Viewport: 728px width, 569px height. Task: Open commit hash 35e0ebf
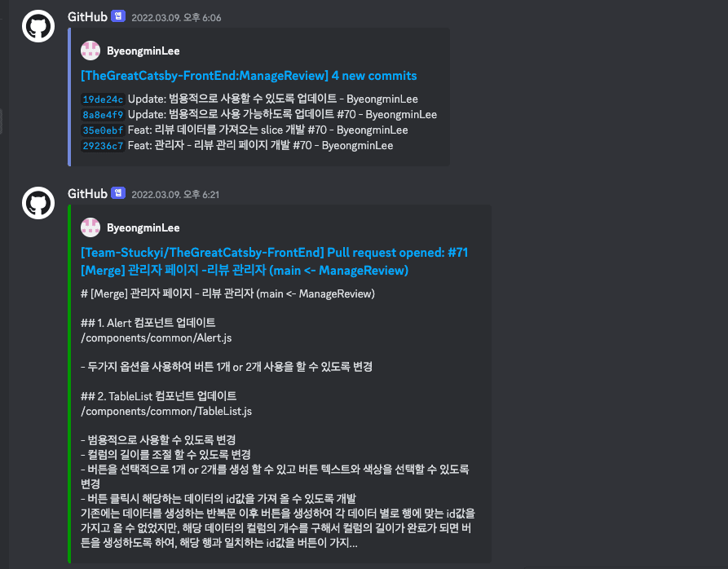[x=103, y=130]
